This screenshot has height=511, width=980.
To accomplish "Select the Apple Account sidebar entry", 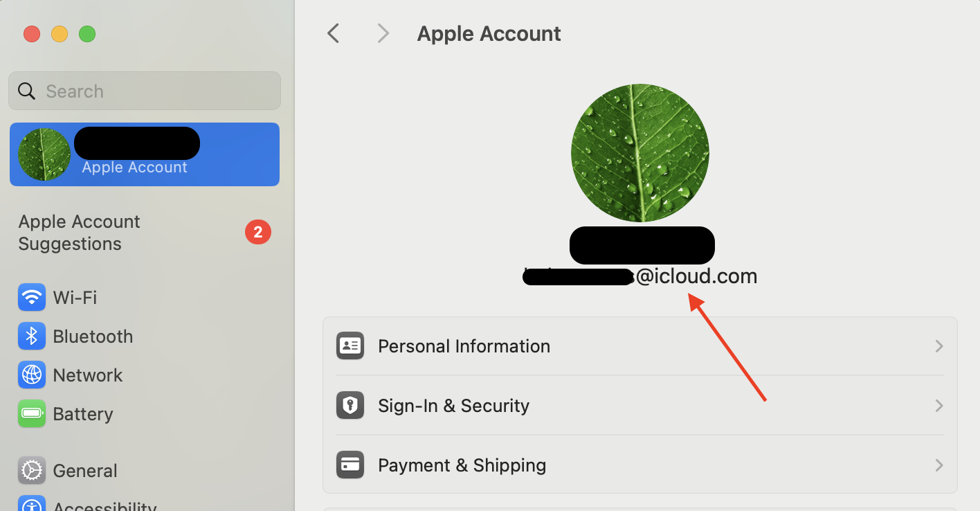I will tap(144, 154).
